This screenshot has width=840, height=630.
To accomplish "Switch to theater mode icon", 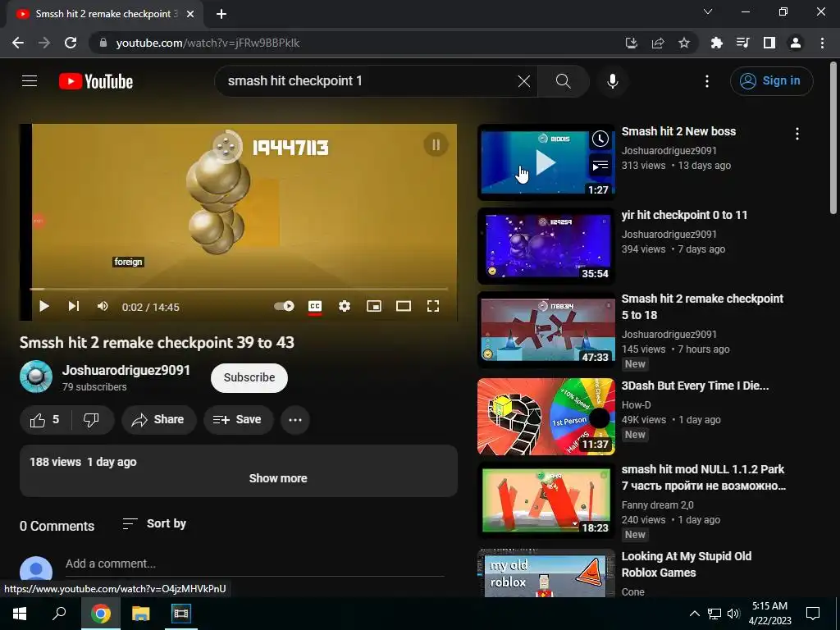I will pos(404,306).
